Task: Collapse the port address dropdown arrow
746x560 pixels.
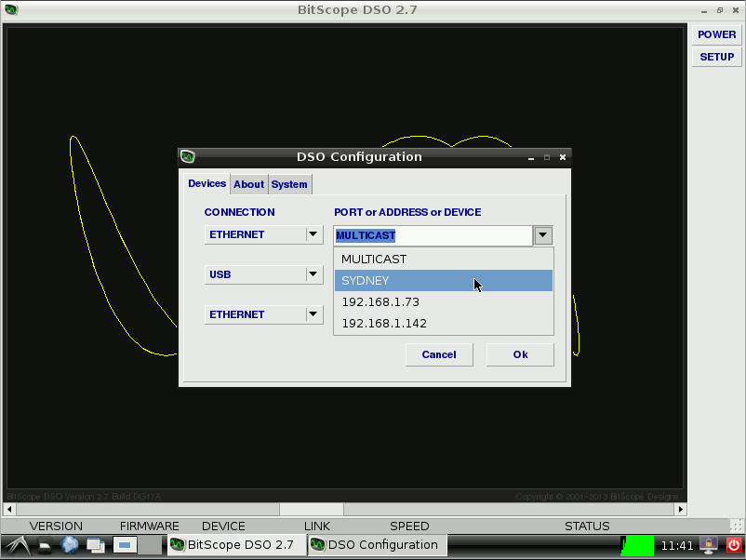Action: click(x=543, y=235)
